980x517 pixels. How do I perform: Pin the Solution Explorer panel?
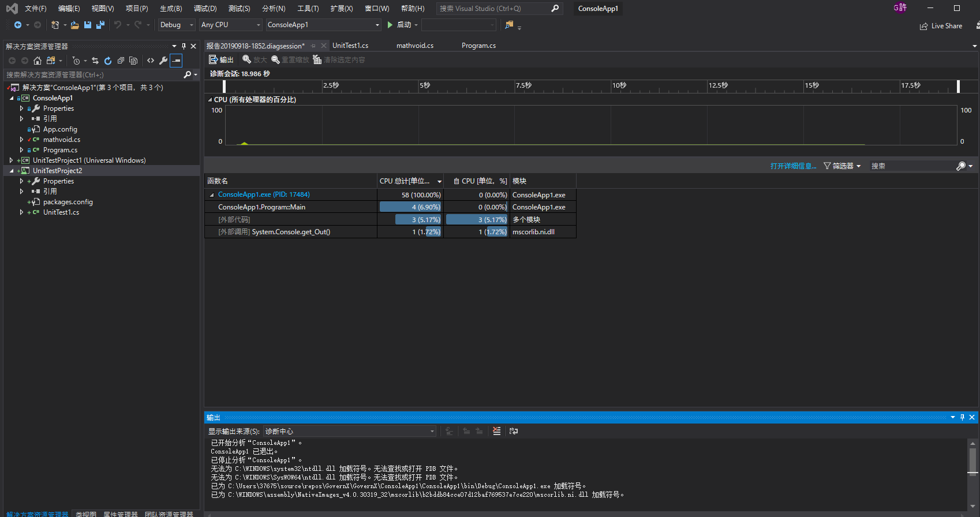[184, 46]
